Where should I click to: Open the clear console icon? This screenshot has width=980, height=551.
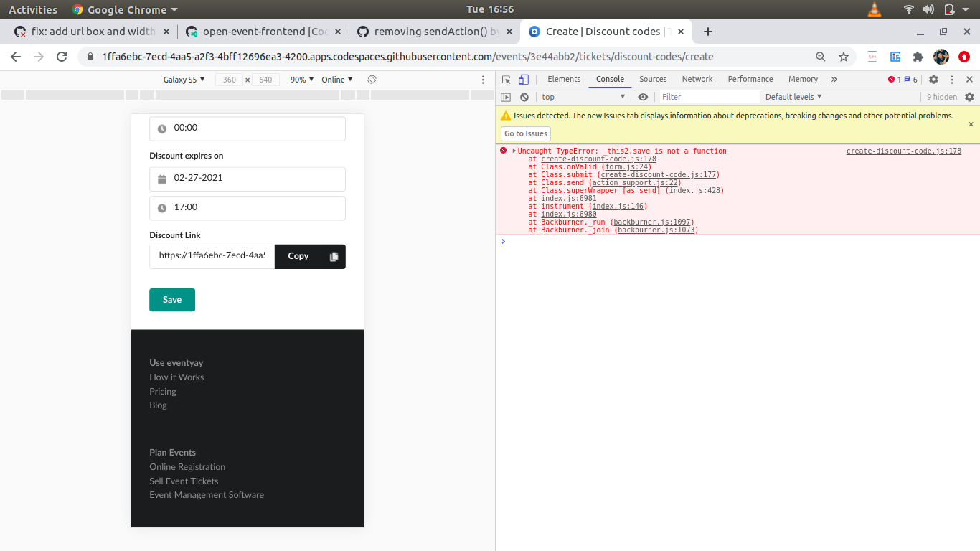(x=524, y=96)
